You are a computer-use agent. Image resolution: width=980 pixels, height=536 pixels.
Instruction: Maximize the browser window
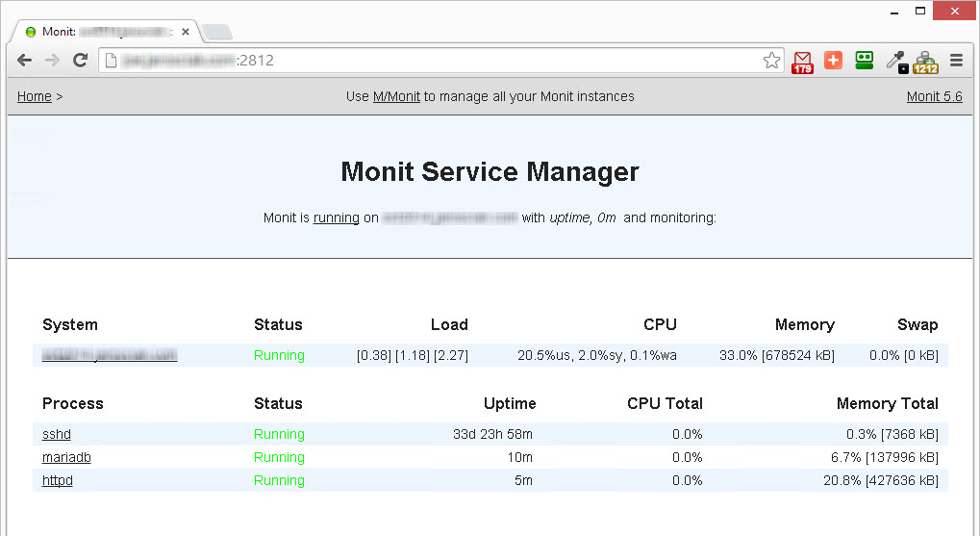coord(920,11)
